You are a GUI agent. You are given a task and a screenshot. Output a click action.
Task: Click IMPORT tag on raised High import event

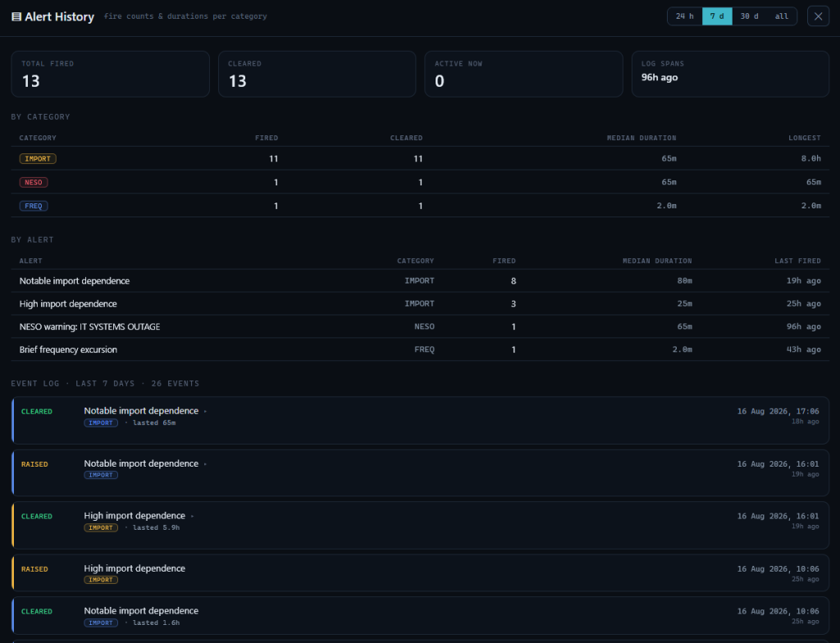[x=101, y=580]
